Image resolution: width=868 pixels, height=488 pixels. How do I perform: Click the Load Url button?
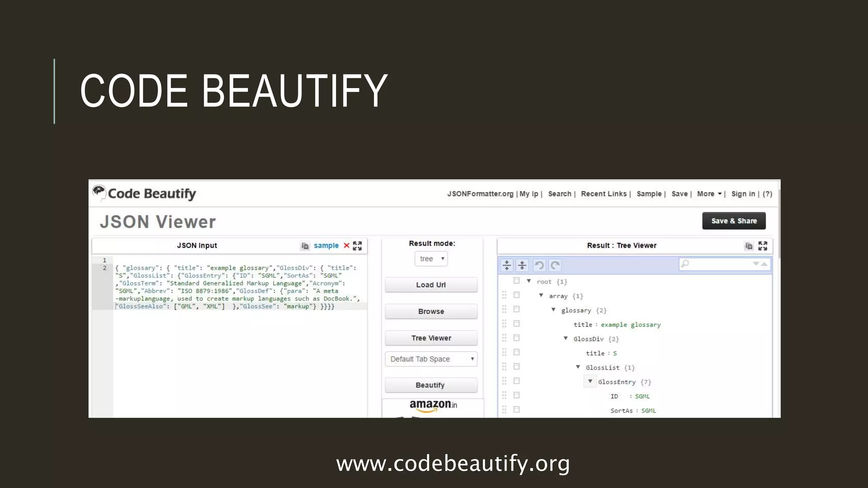(x=431, y=285)
